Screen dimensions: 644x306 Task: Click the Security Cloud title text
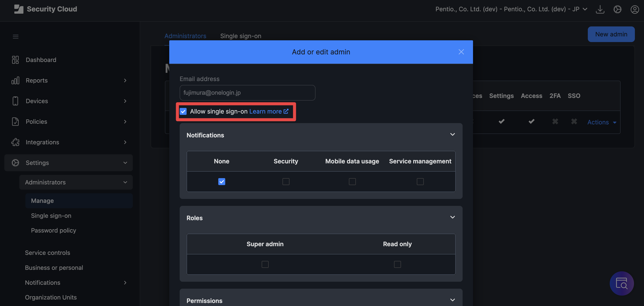(x=52, y=9)
